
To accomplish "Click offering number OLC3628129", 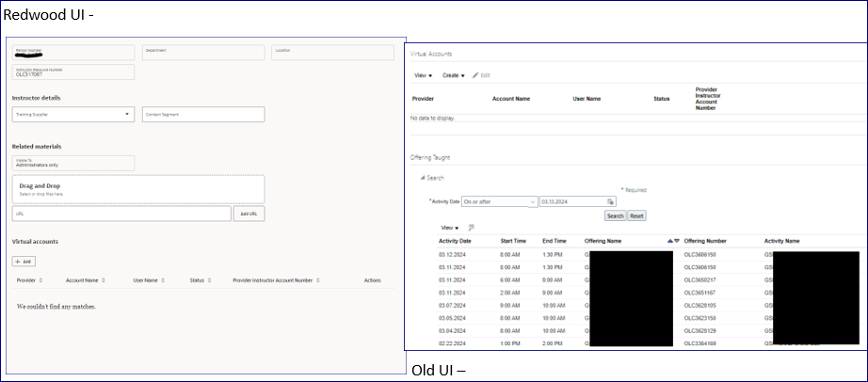I will [699, 331].
